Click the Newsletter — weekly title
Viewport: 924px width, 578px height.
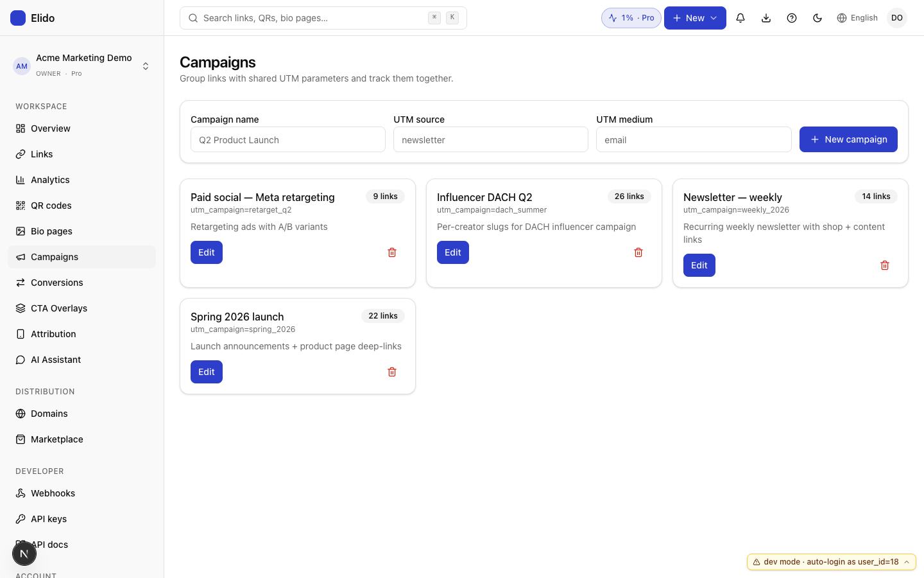733,197
